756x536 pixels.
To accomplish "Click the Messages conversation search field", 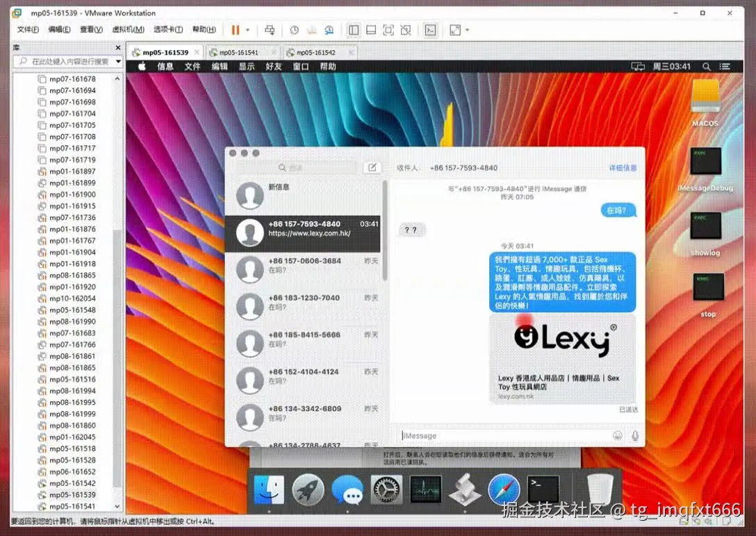I will point(297,167).
